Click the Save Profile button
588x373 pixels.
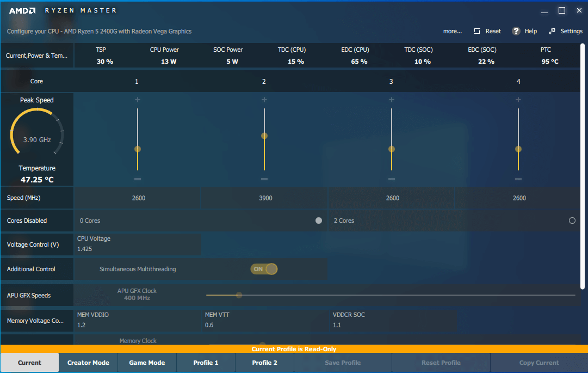point(342,362)
